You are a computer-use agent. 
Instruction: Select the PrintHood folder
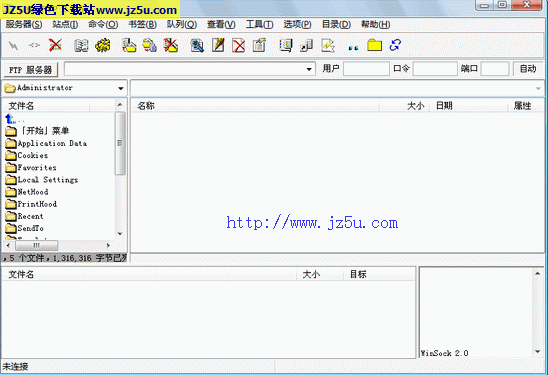[31, 204]
